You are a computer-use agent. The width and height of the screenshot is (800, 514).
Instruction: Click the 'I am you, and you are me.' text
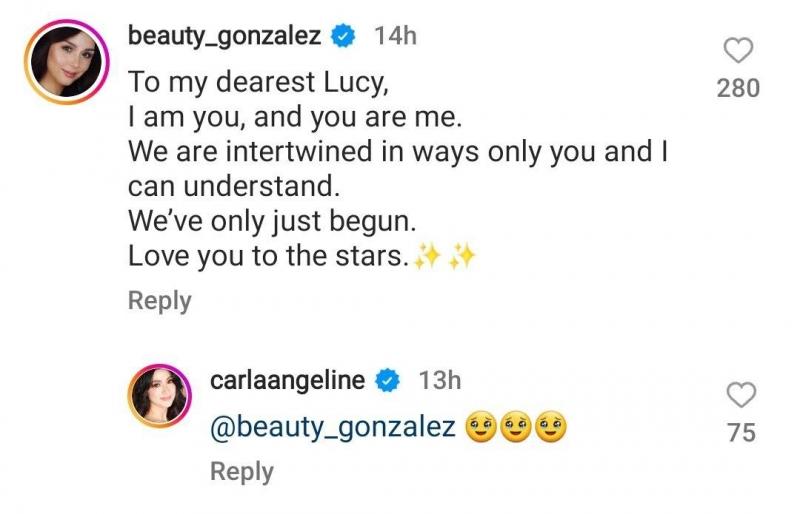(x=295, y=117)
